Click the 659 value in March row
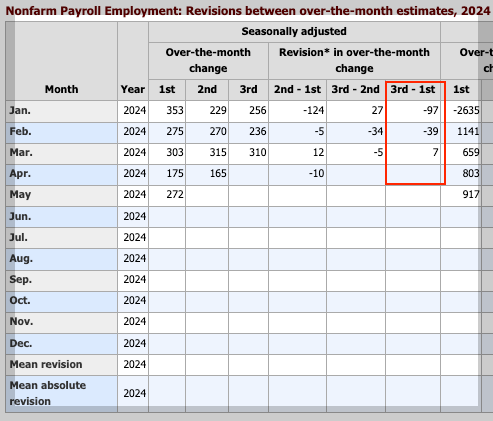Image resolution: width=493 pixels, height=421 pixels. click(x=471, y=152)
